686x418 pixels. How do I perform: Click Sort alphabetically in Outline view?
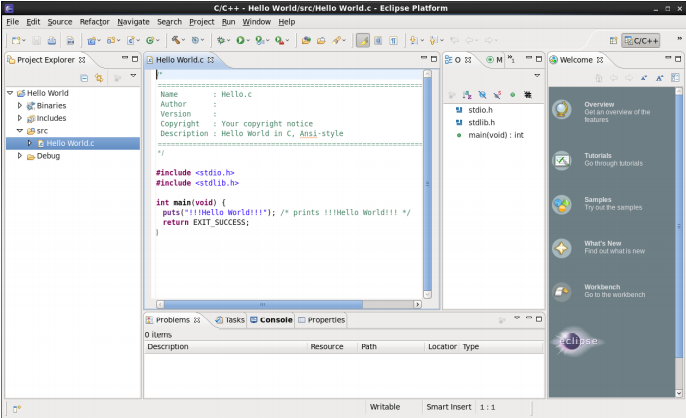click(x=467, y=95)
